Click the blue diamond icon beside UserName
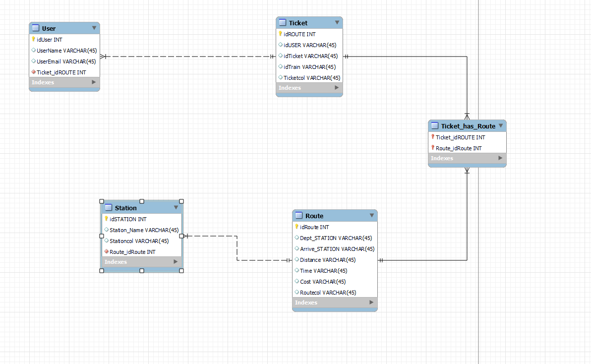 tap(33, 50)
